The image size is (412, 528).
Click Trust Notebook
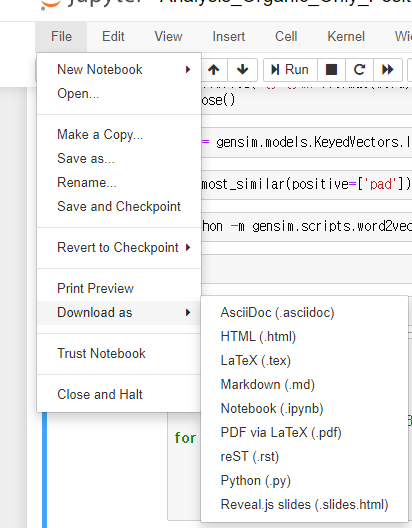[x=119, y=354]
